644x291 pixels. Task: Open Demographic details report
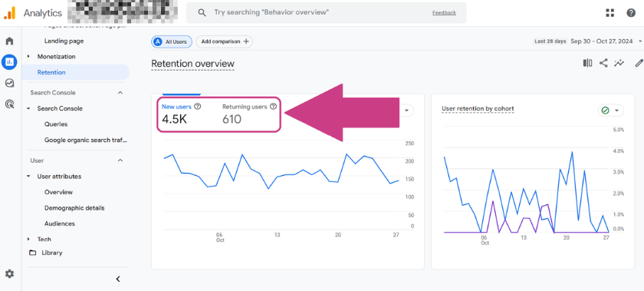[x=74, y=208]
